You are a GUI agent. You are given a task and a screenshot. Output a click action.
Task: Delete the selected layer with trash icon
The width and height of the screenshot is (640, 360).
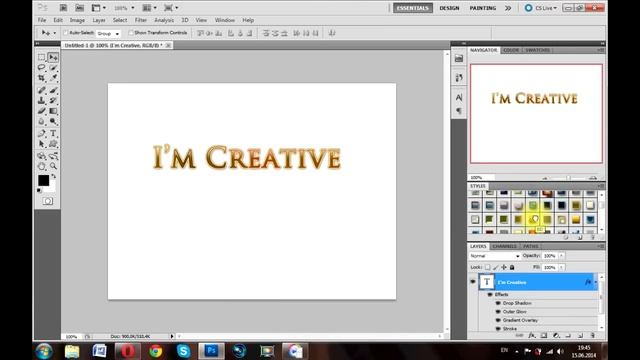(593, 336)
